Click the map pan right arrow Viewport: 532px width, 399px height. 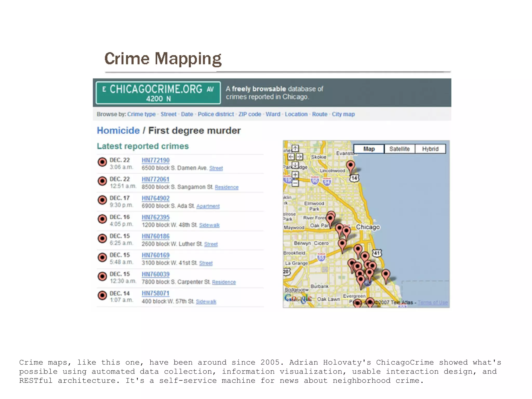coord(299,157)
